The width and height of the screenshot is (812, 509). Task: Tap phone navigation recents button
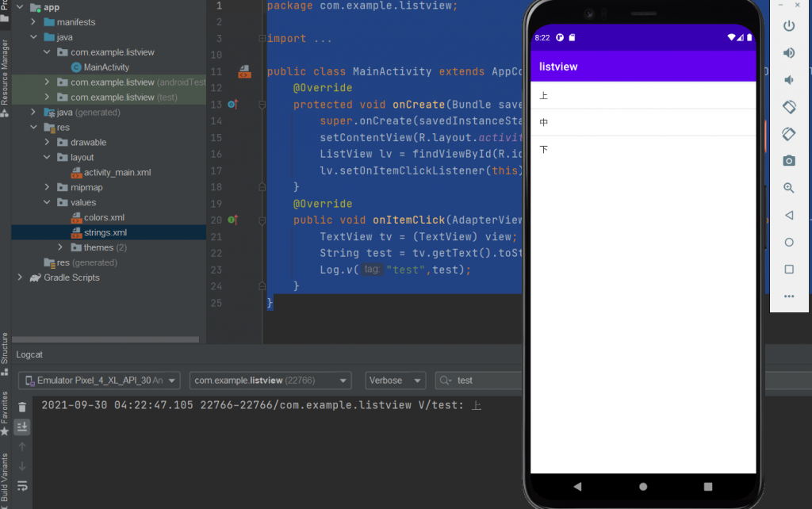coord(708,486)
